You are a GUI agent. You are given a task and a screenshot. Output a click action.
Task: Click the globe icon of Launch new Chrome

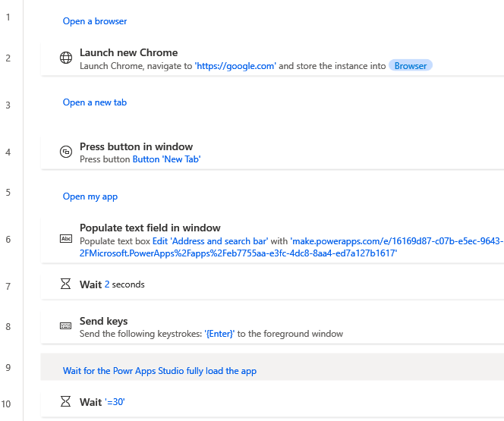click(x=66, y=58)
